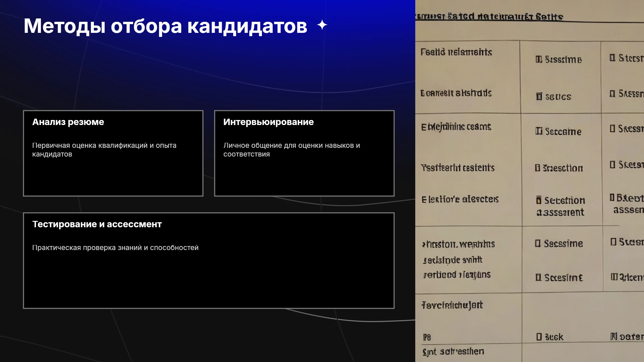Viewport: 644px width, 362px height.
Task: Tick the Secaine checkbox in the form image
Action: [x=539, y=131]
